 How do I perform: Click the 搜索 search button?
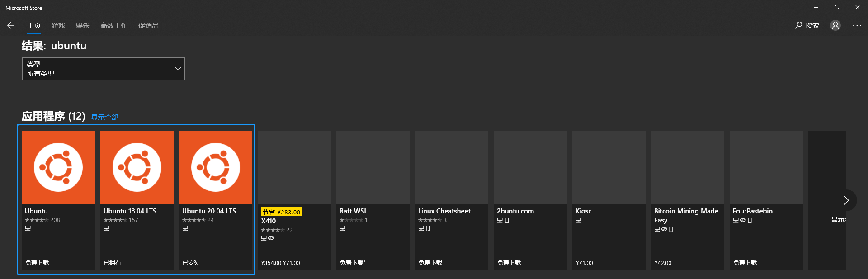(x=807, y=25)
